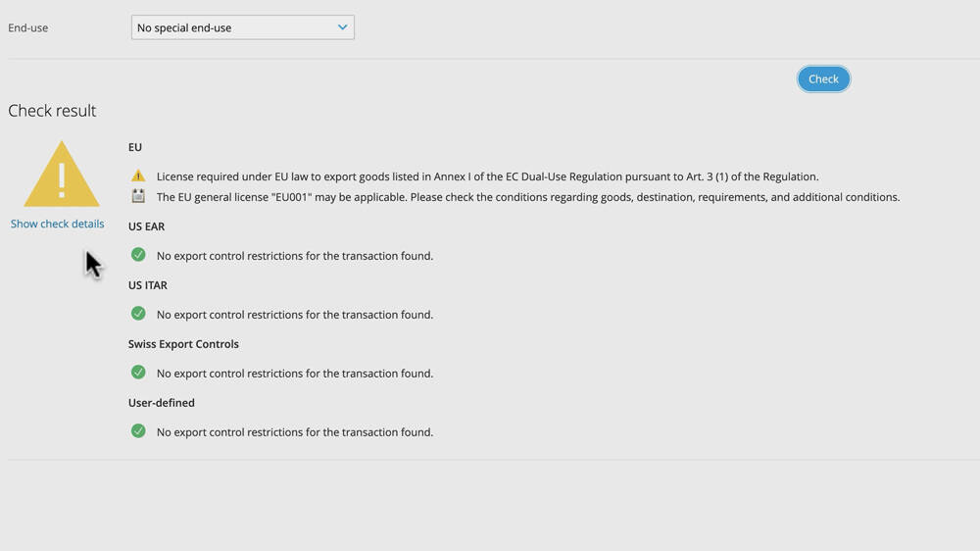980x551 pixels.
Task: Click the User-defined section heading
Action: [162, 403]
